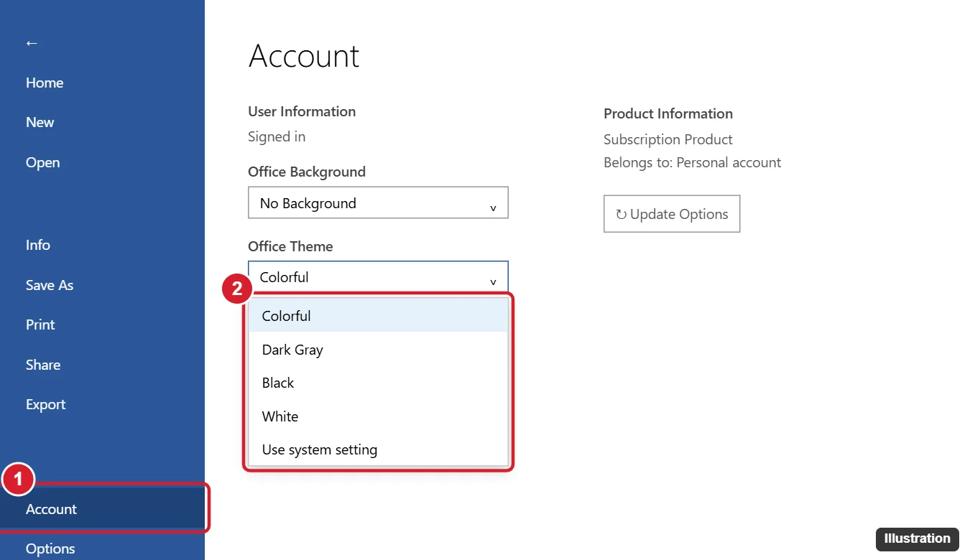
Task: Click the Belongs to: Personal account text
Action: click(692, 162)
